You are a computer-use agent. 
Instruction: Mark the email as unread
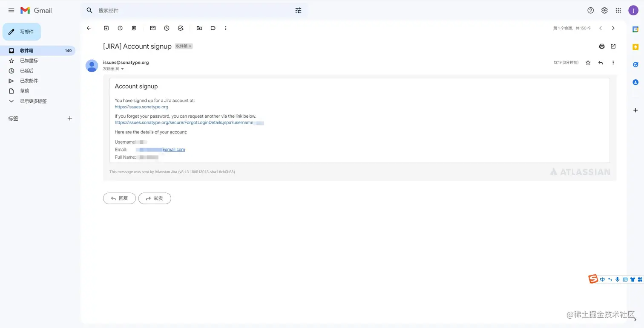coord(153,28)
